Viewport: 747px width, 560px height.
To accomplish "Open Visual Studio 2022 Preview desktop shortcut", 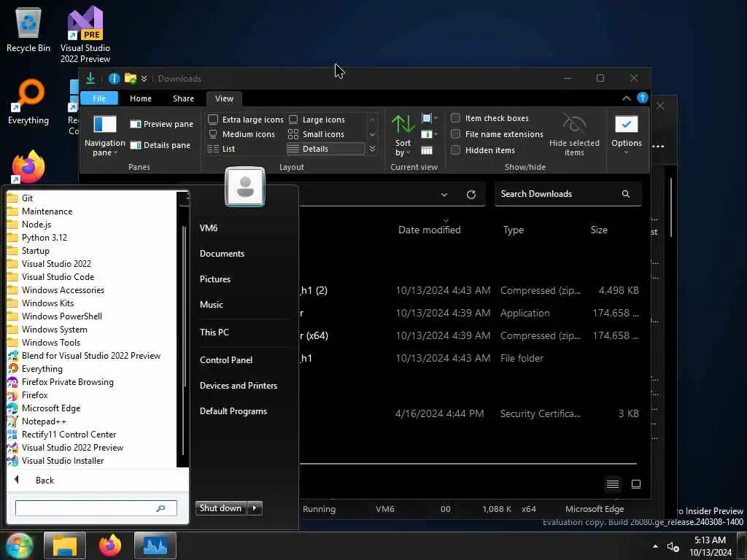I will [85, 34].
